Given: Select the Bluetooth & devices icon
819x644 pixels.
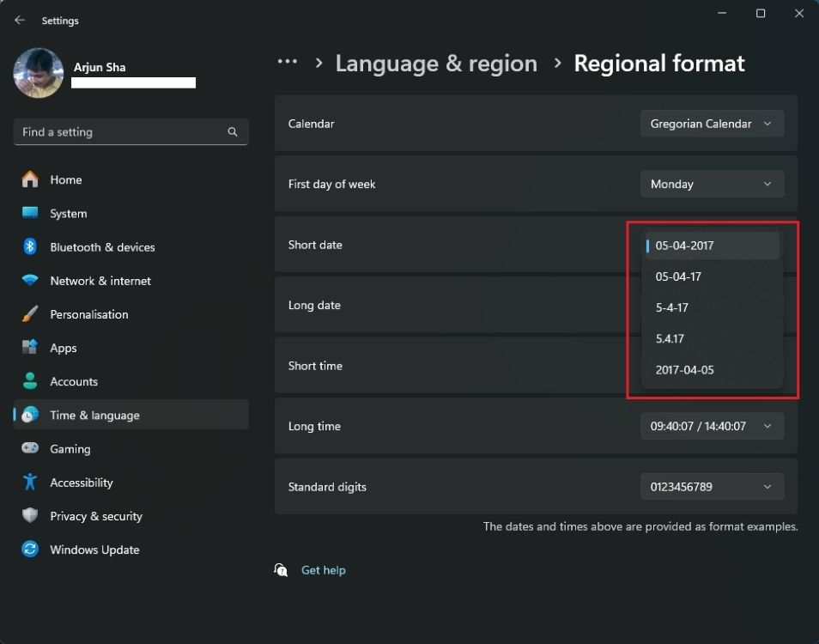Looking at the screenshot, I should 29,246.
